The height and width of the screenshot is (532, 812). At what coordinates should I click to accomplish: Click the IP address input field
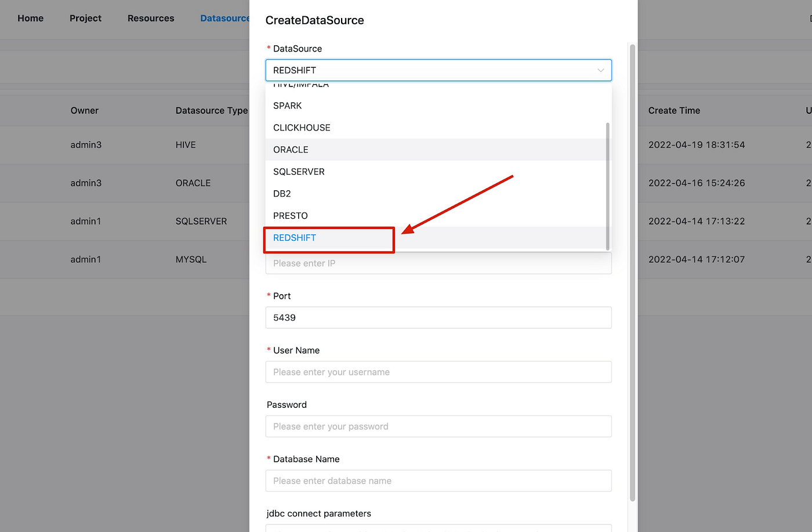tap(438, 263)
